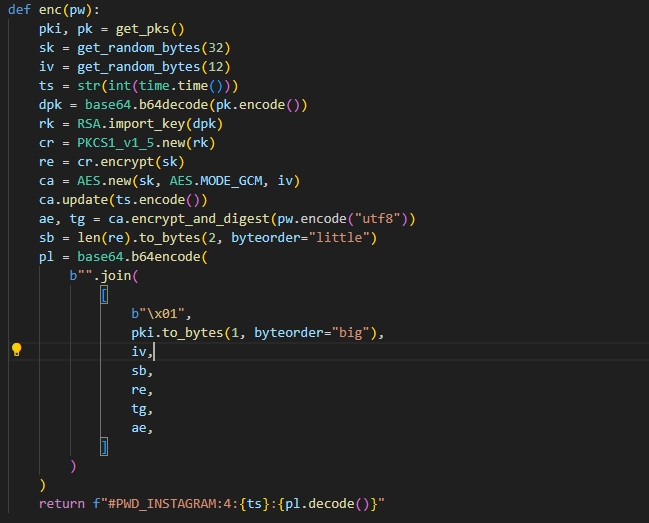Click the "utf8" string literal

coord(377,218)
